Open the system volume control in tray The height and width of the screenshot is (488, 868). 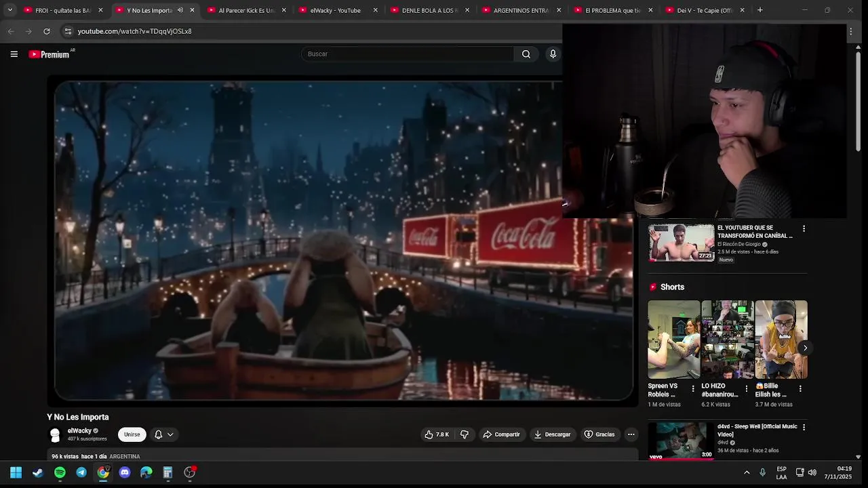tap(812, 472)
